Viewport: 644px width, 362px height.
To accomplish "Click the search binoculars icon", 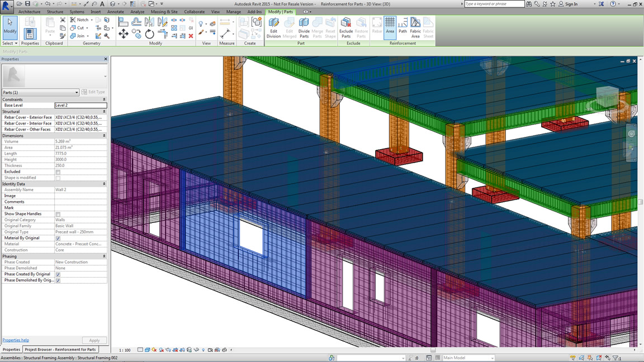I will (529, 4).
